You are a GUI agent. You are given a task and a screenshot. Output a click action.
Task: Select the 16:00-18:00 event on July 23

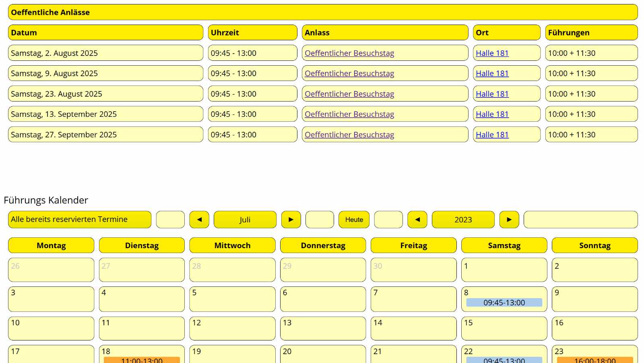594,360
